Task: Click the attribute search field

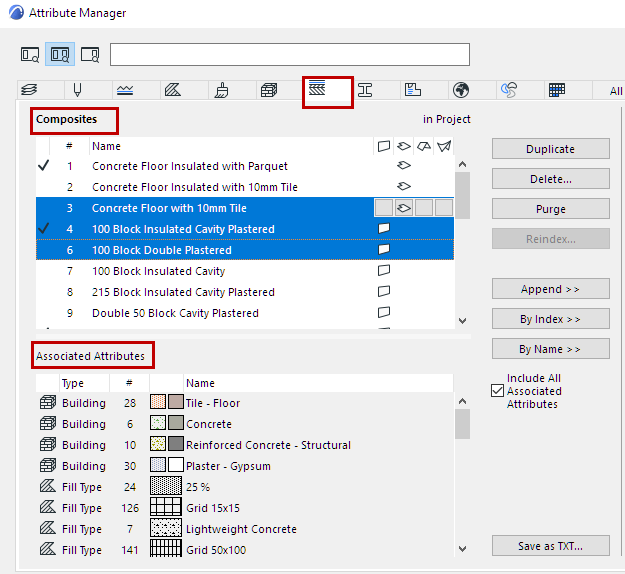Action: (x=290, y=54)
